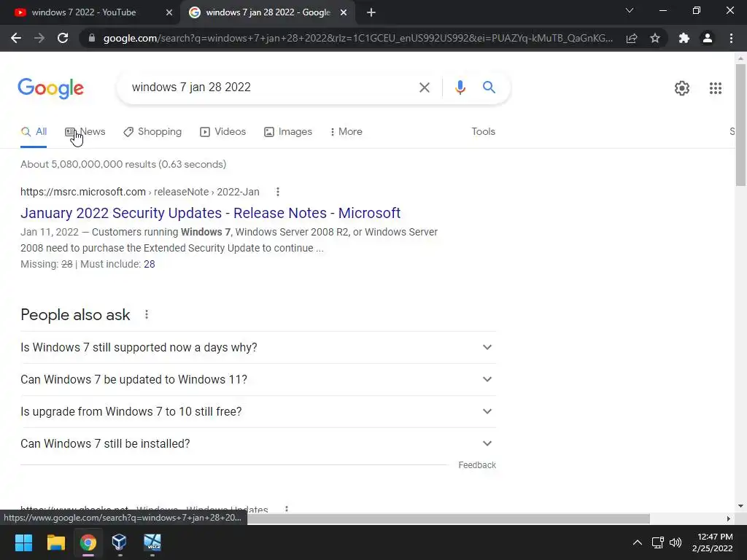Open the People also ask three-dot menu
747x560 pixels.
(147, 315)
